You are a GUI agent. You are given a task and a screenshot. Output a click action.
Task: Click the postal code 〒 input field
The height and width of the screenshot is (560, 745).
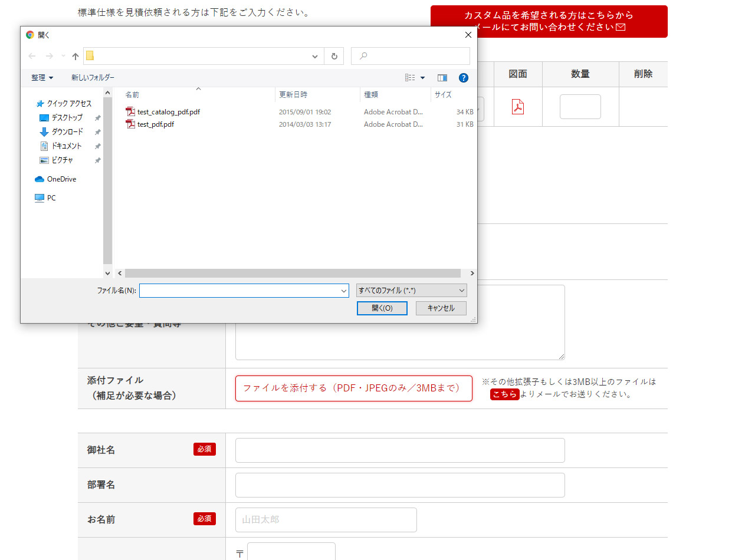pyautogui.click(x=291, y=552)
